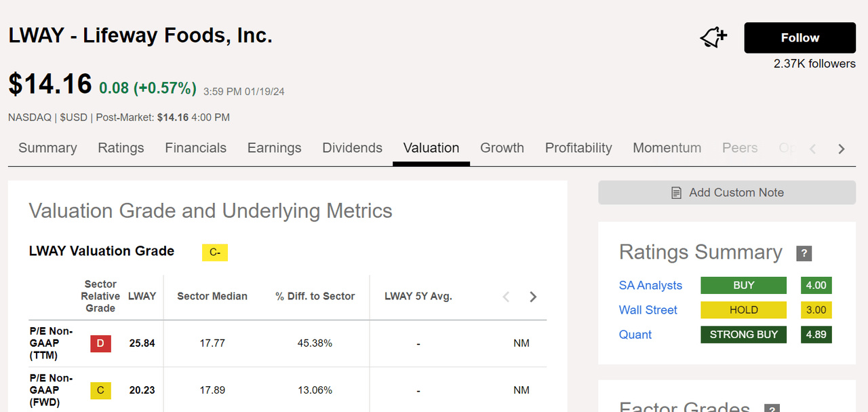Click the SA Analysts BUY rating badge
Screen dimensions: 868x412
pyautogui.click(x=743, y=285)
